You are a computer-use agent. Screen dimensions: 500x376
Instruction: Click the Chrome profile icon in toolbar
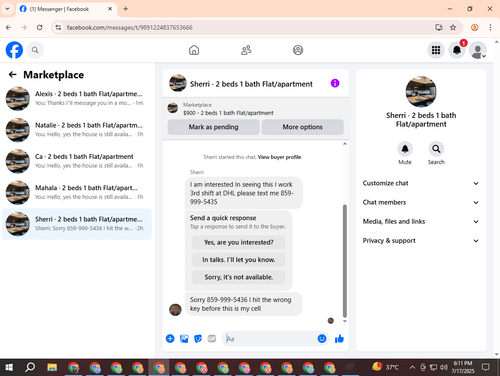tap(474, 27)
